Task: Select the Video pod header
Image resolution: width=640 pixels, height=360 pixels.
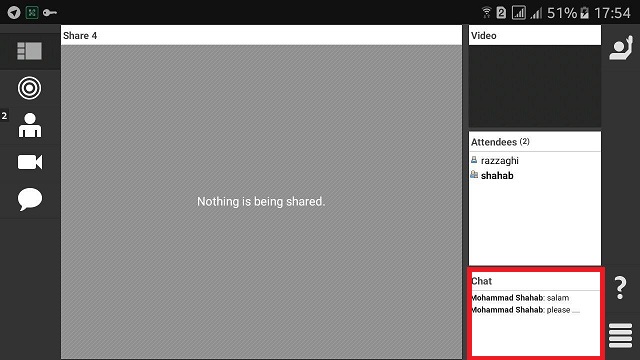Action: click(x=484, y=36)
